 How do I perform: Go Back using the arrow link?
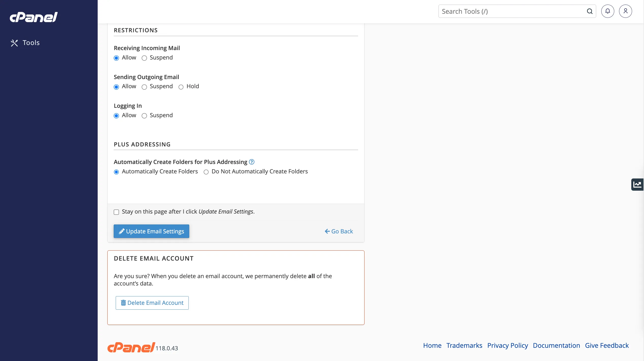click(339, 231)
